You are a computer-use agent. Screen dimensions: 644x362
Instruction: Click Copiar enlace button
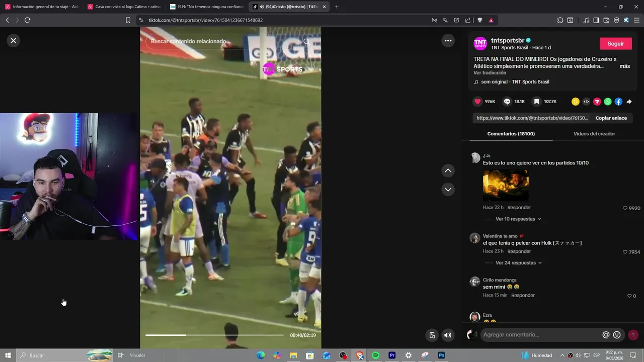(611, 118)
